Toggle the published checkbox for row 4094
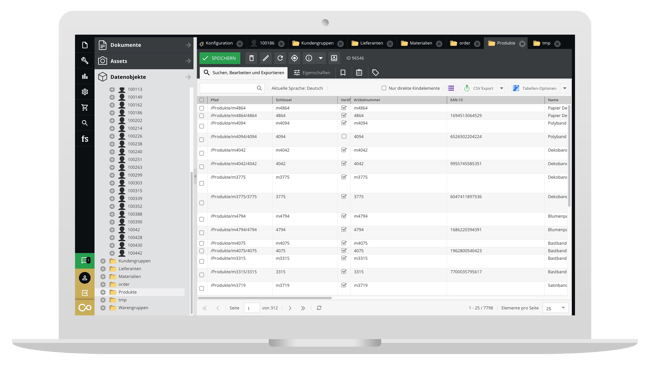The image size is (650, 365). (x=344, y=136)
